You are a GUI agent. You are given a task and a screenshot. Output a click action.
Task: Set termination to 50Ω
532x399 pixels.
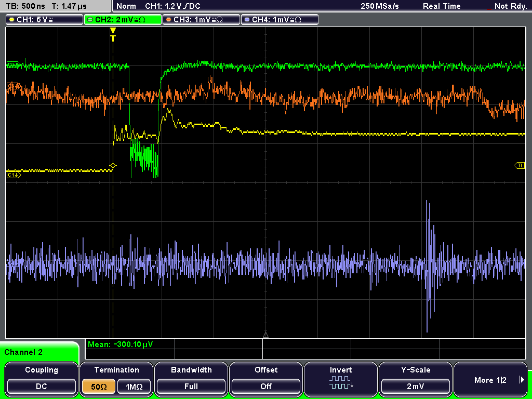click(99, 387)
